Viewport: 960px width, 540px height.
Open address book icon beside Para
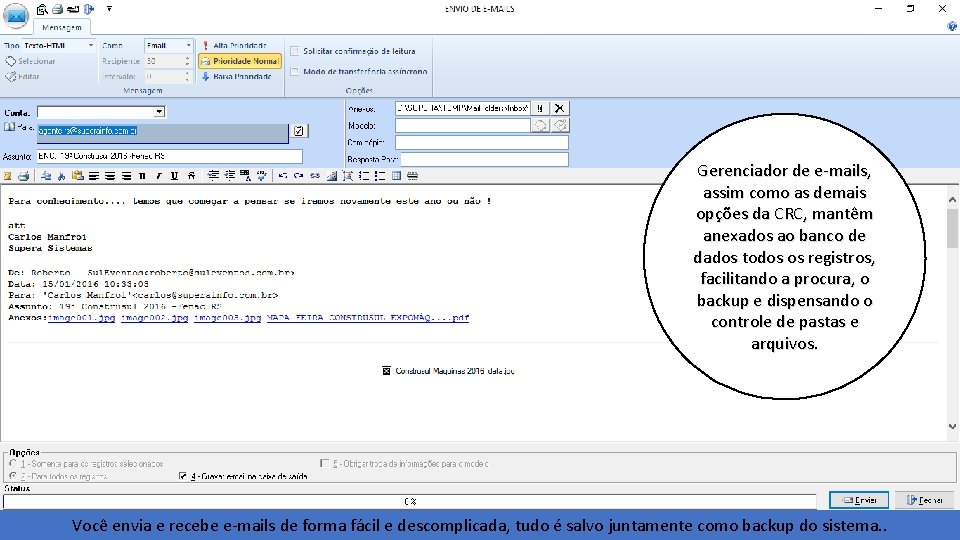(x=9, y=127)
